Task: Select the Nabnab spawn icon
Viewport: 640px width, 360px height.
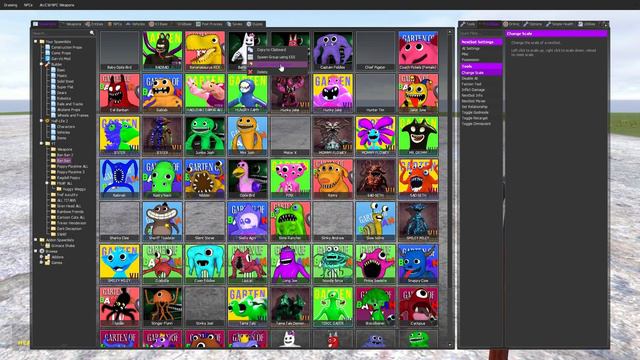Action: pos(119,179)
